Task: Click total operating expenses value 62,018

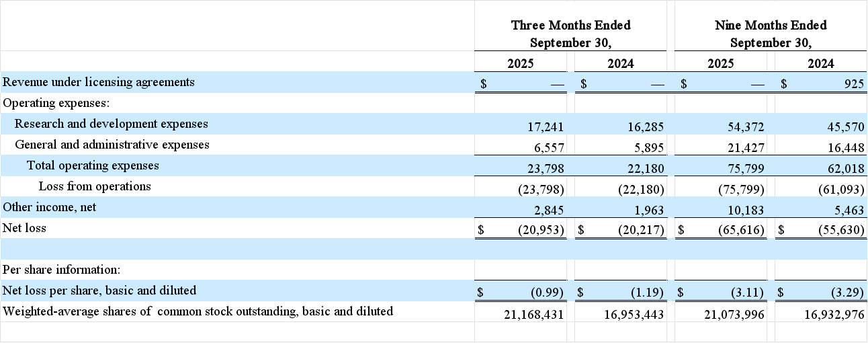Action: [x=841, y=168]
